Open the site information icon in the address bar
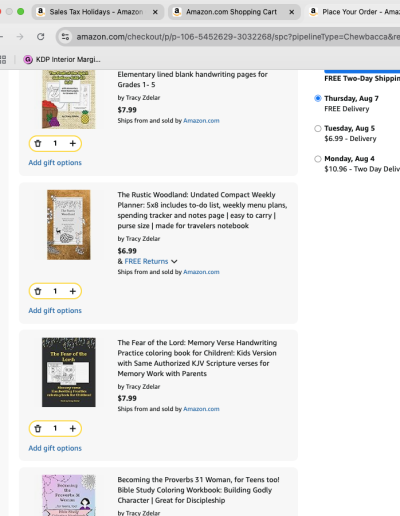Screen dimensions: 400x516 (x=65, y=37)
